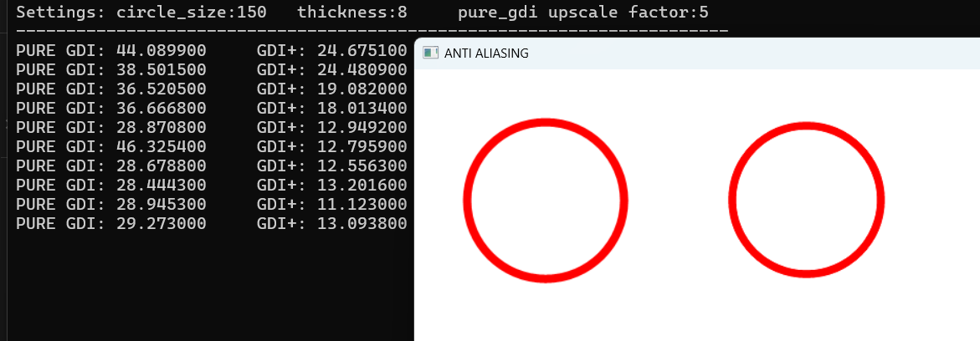This screenshot has width=980, height=341.
Task: Click the dashed separator line in console
Action: coord(372,30)
